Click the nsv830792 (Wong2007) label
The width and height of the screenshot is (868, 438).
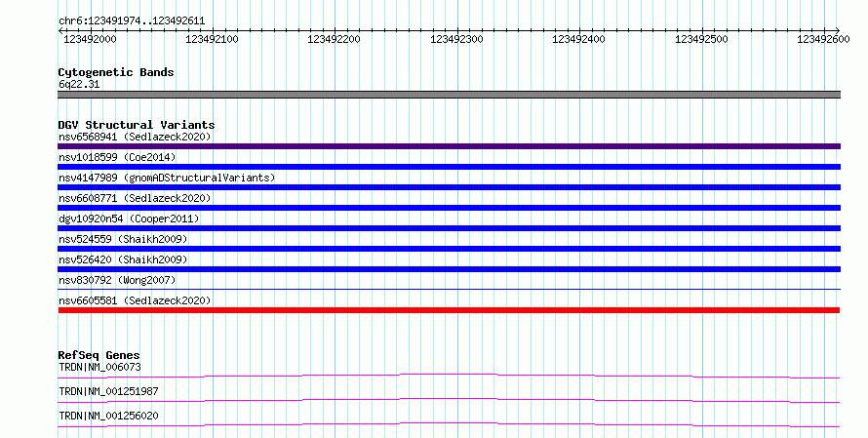[x=117, y=280]
